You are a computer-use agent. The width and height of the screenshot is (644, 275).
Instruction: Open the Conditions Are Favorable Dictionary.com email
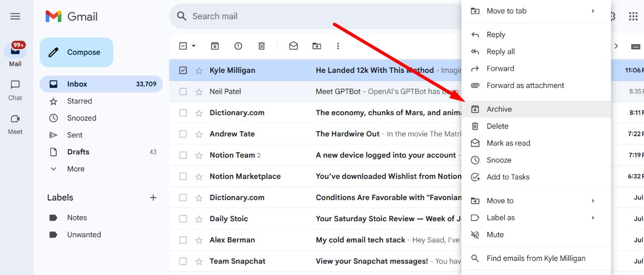(x=388, y=198)
